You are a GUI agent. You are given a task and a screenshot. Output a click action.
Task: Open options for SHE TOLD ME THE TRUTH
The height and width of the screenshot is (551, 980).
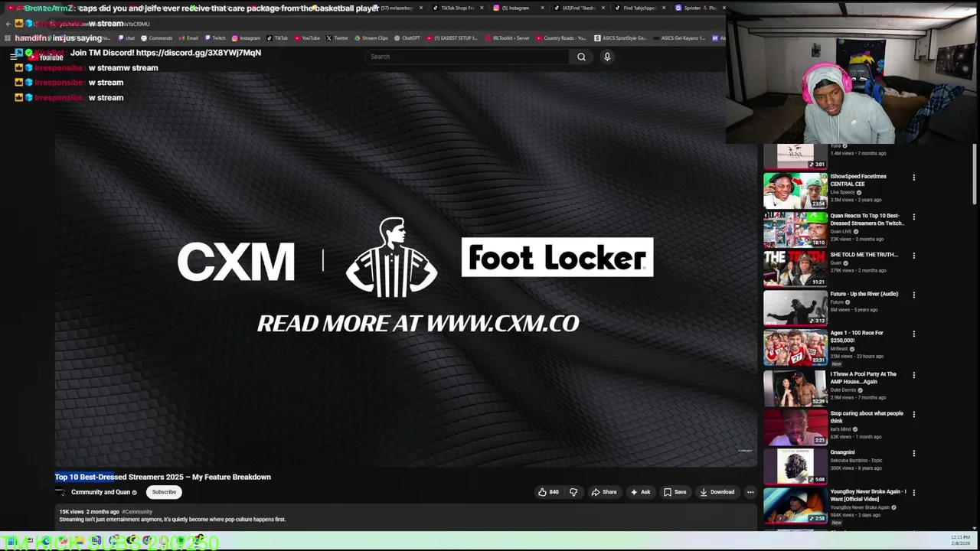coord(913,256)
